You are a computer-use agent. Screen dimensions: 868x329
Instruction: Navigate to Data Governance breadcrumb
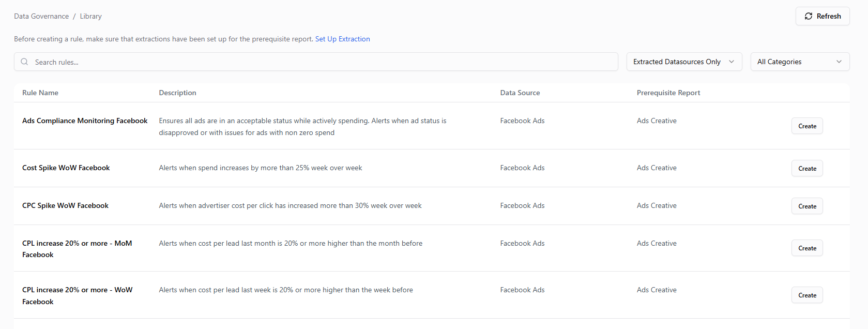pyautogui.click(x=41, y=16)
